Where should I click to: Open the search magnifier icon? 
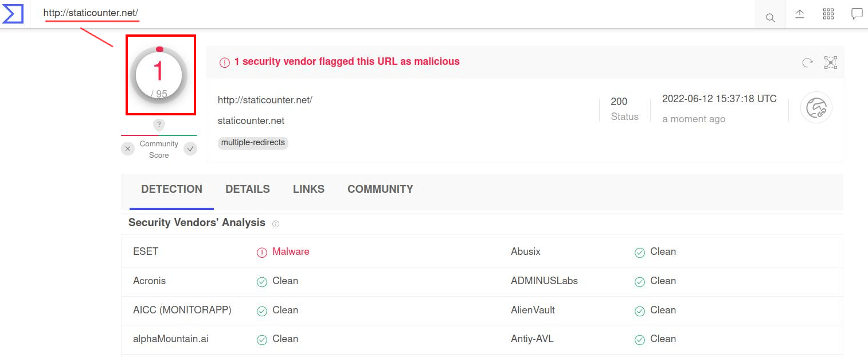[770, 14]
